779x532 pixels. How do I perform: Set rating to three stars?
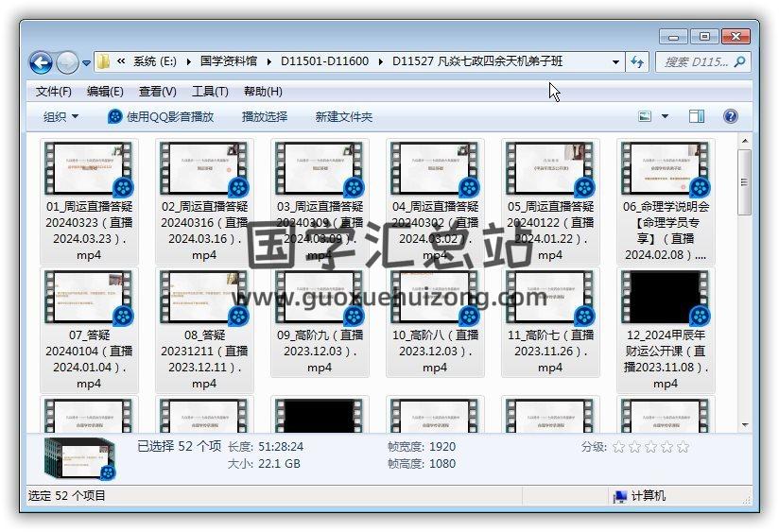click(x=650, y=447)
